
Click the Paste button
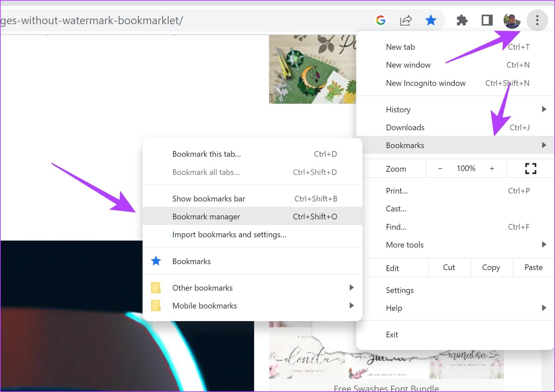pyautogui.click(x=533, y=267)
